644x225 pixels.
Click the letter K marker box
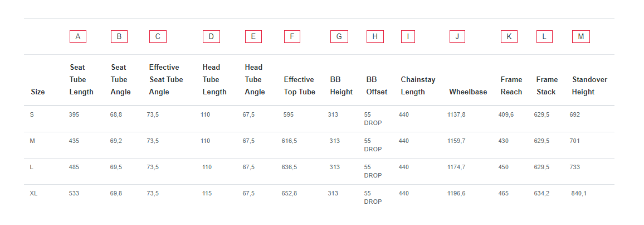(509, 37)
